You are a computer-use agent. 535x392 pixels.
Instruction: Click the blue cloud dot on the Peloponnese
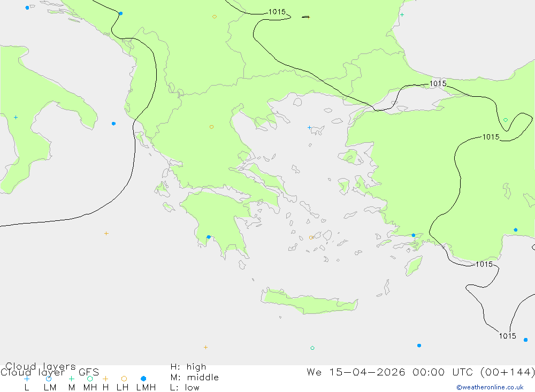[209, 237]
